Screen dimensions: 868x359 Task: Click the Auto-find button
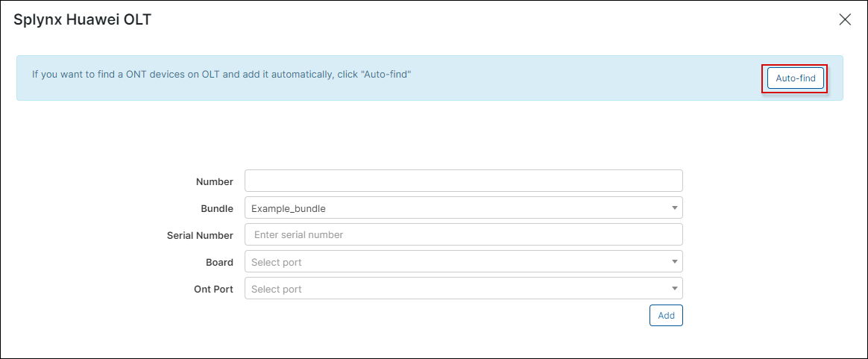tap(796, 78)
